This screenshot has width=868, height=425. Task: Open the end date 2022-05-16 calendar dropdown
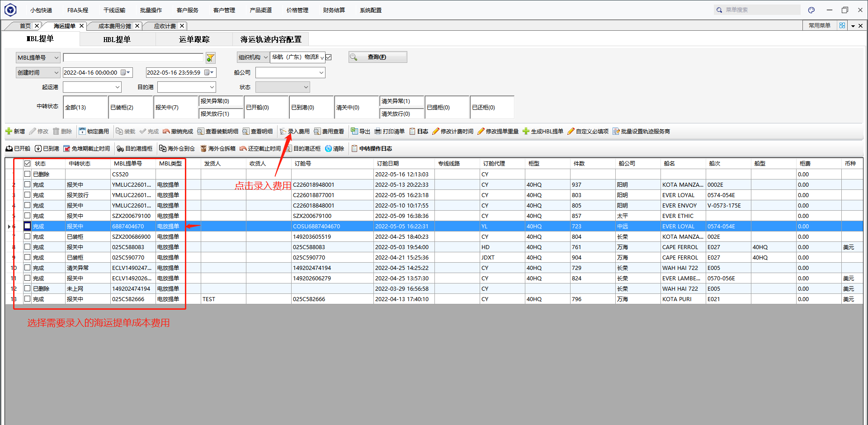pyautogui.click(x=209, y=72)
